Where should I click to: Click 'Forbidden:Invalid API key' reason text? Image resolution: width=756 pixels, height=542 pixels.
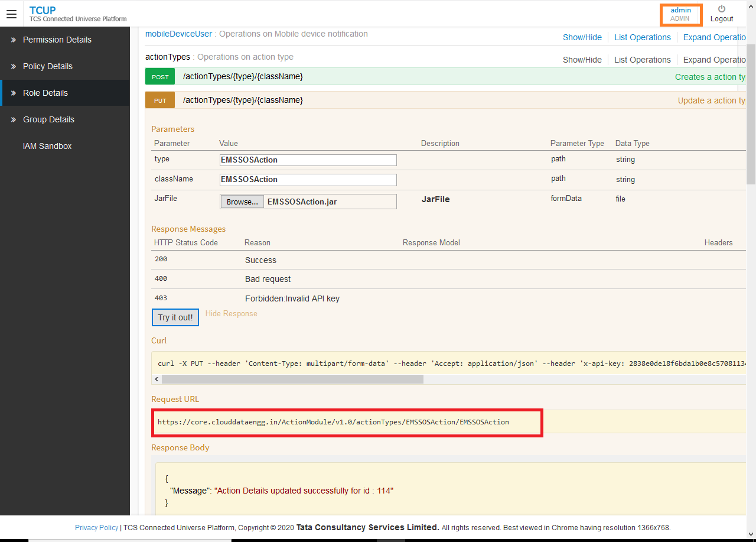[292, 298]
